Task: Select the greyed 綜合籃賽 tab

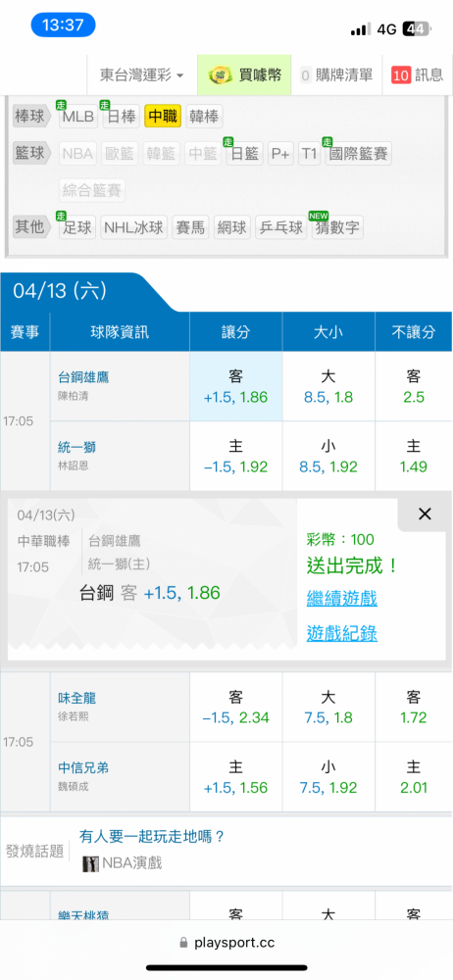Action: point(92,191)
